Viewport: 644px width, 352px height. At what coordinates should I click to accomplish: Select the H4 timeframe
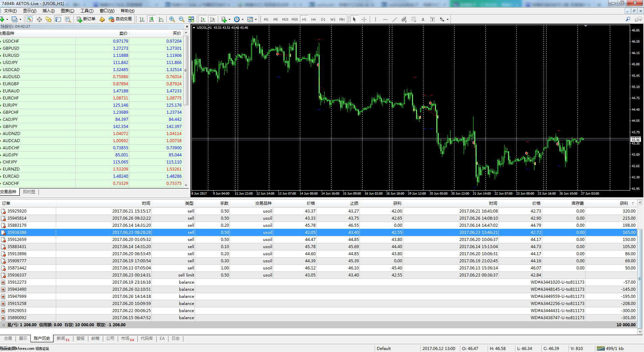pyautogui.click(x=314, y=19)
